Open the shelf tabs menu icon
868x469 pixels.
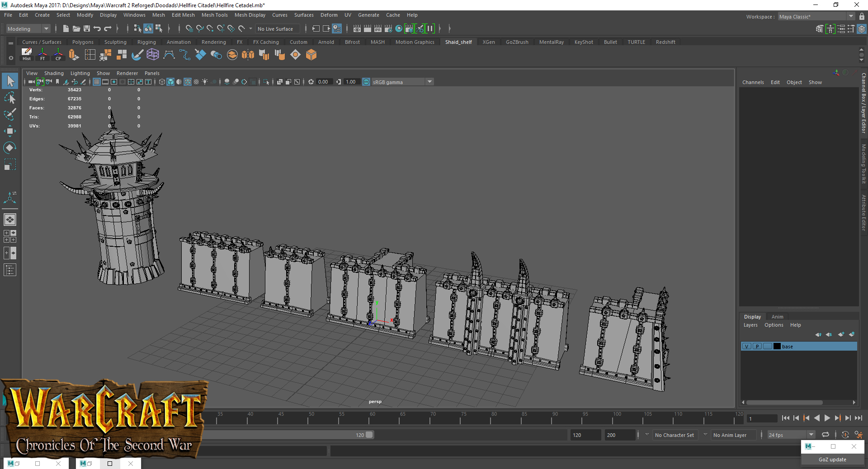(11, 43)
